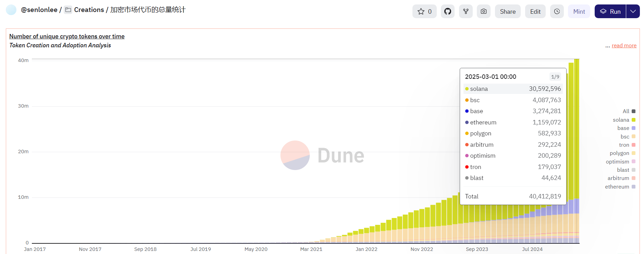Toggle the tron series in the chart legend
Viewport: 644px width, 254px height.
point(627,145)
